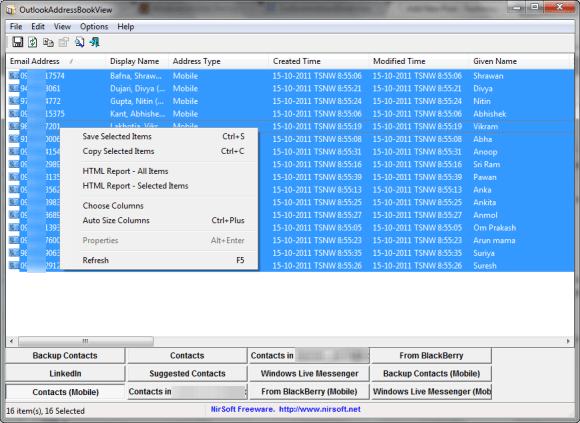Switch to the Contacts tab
This screenshot has height=423, width=580.
[187, 355]
